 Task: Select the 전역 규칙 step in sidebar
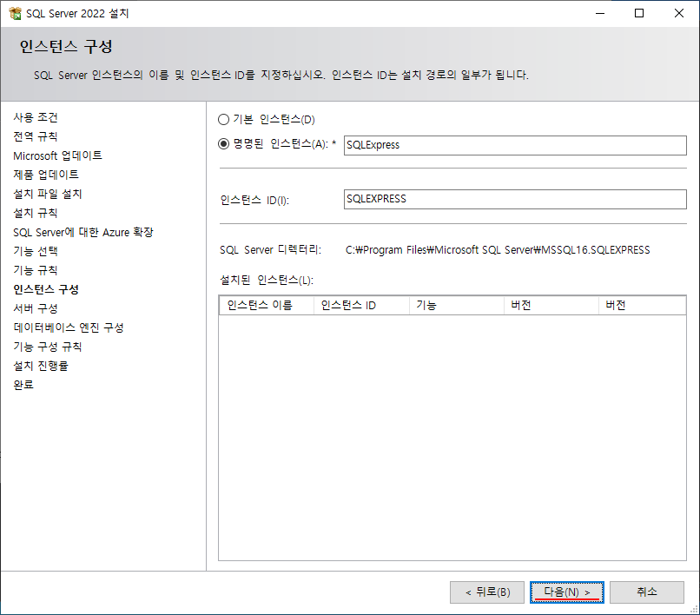coord(36,136)
